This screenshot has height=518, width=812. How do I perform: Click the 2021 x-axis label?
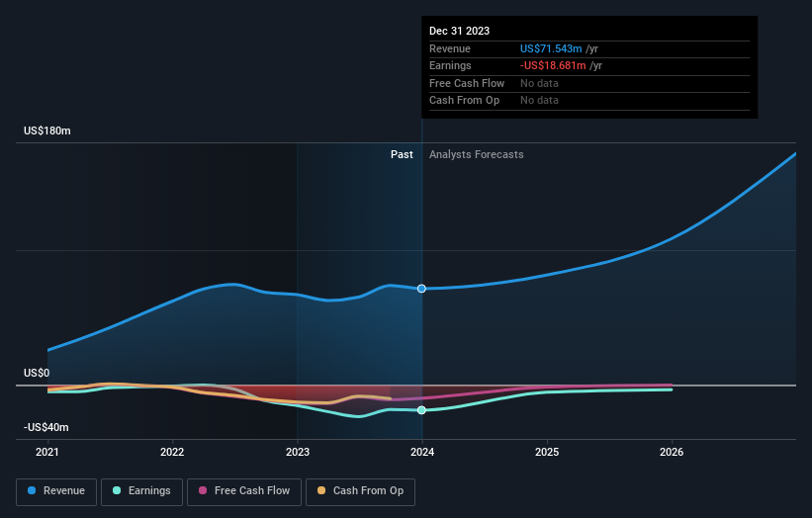coord(47,453)
